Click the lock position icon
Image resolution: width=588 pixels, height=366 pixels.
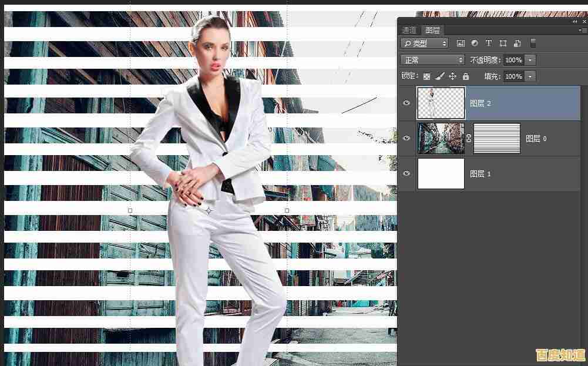(452, 76)
